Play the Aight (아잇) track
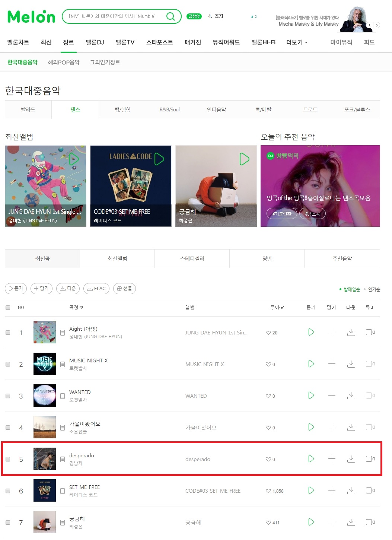The height and width of the screenshot is (540, 392). point(311,332)
